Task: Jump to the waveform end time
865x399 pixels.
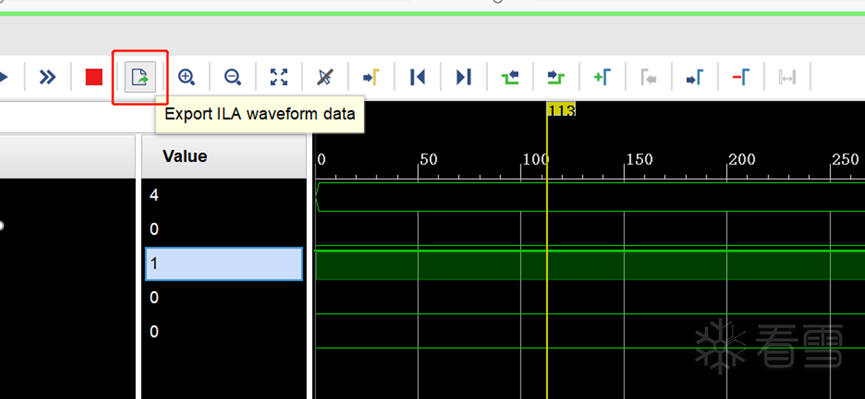Action: click(x=463, y=77)
